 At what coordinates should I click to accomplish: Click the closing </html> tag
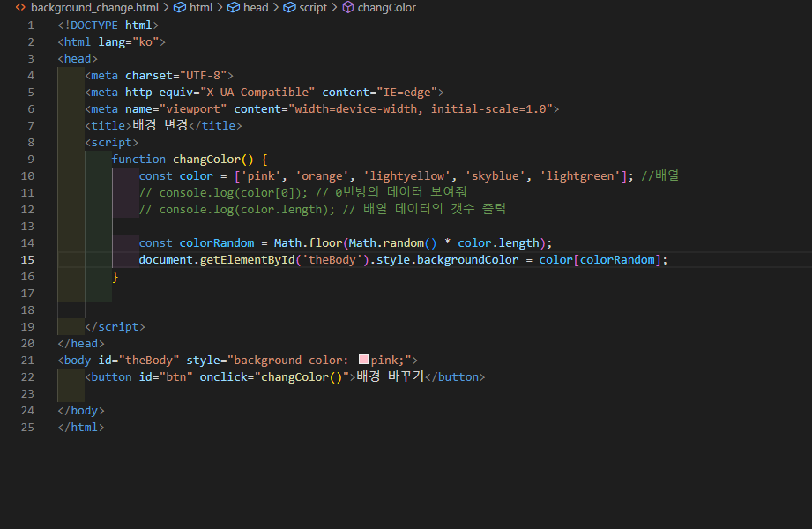click(81, 427)
